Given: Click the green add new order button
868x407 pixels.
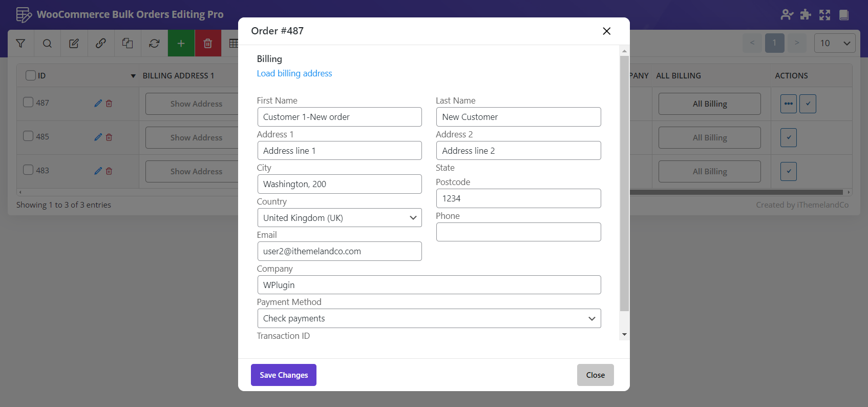Looking at the screenshot, I should (181, 44).
